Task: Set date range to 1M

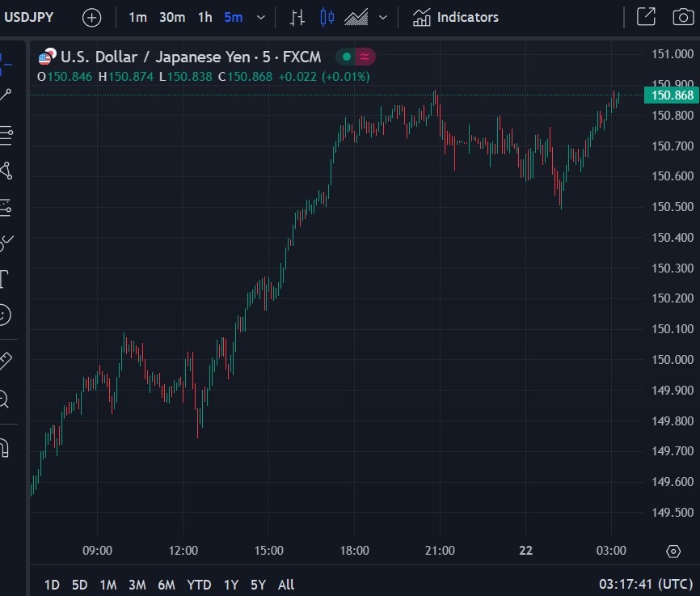Action: click(x=108, y=585)
